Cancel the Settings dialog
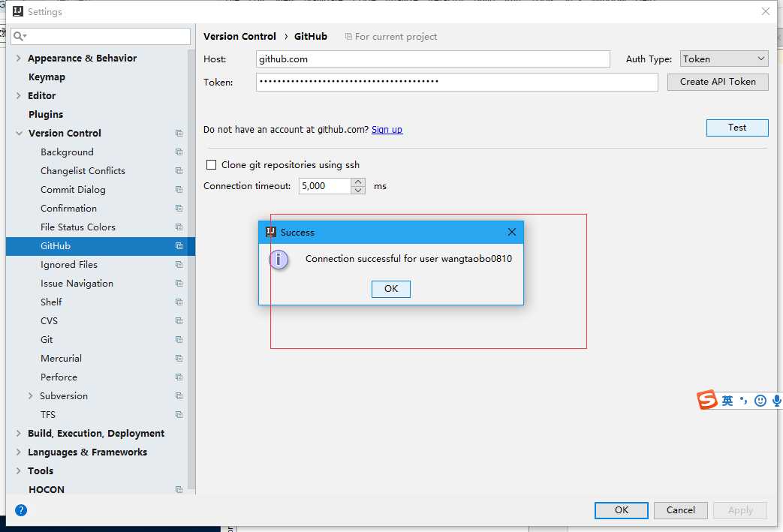The width and height of the screenshot is (783, 532). [x=681, y=510]
